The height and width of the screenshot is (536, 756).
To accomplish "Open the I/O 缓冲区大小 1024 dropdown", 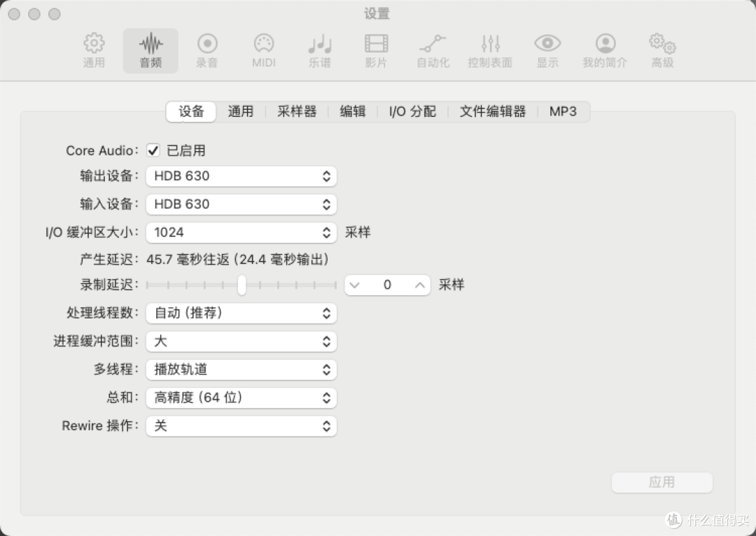I will 241,232.
